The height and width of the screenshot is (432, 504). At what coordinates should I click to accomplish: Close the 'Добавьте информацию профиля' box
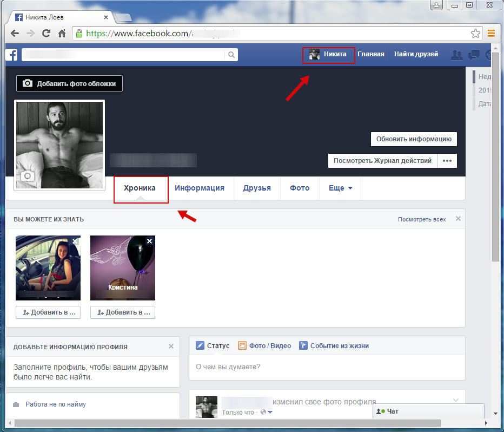coord(171,346)
